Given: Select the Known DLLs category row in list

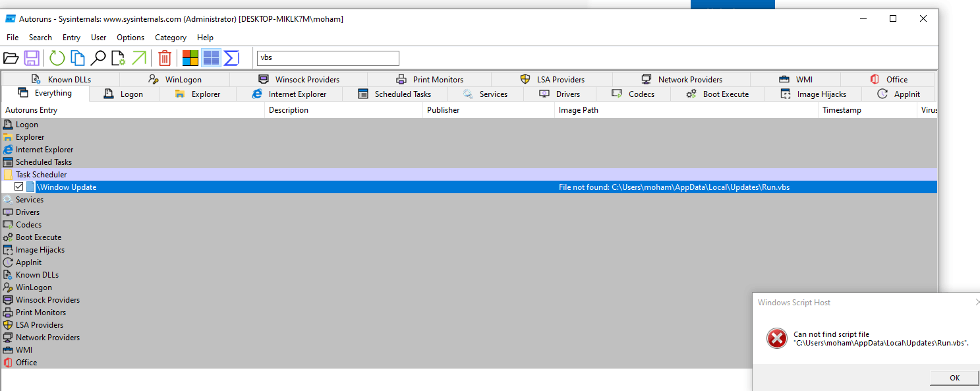Looking at the screenshot, I should [x=469, y=275].
